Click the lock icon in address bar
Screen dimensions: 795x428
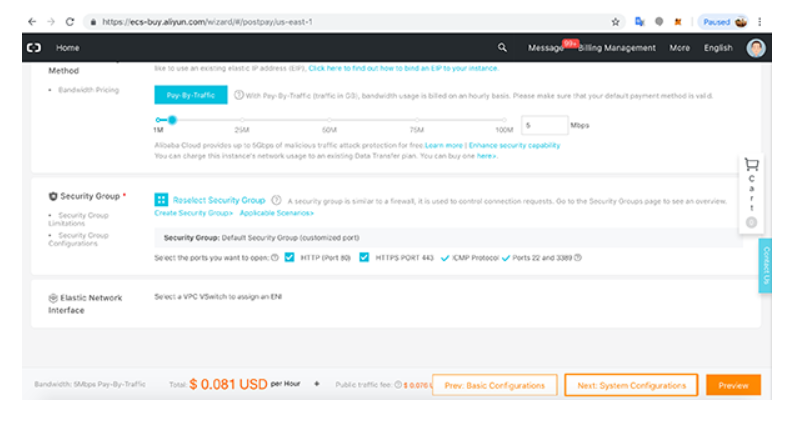click(x=93, y=22)
